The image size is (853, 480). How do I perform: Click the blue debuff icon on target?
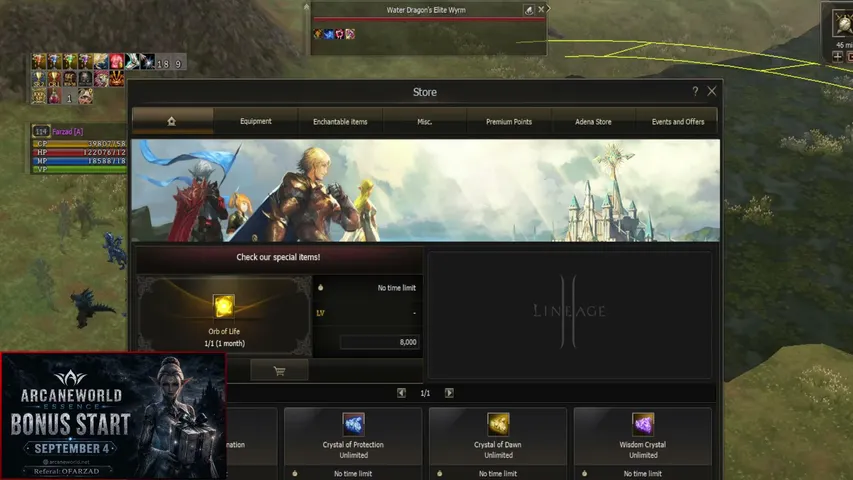(x=329, y=34)
